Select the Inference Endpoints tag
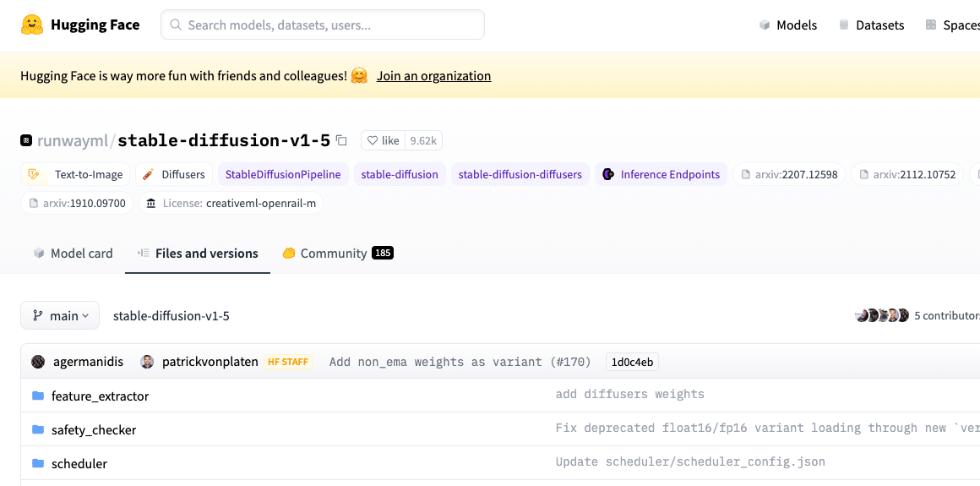Image resolution: width=980 pixels, height=486 pixels. 661,174
